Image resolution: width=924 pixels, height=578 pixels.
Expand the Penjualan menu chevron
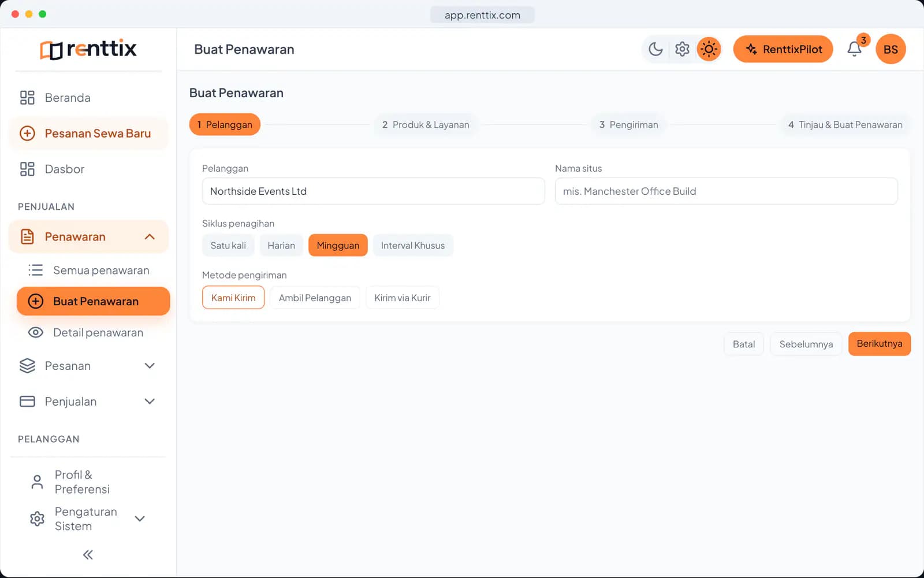click(x=150, y=401)
